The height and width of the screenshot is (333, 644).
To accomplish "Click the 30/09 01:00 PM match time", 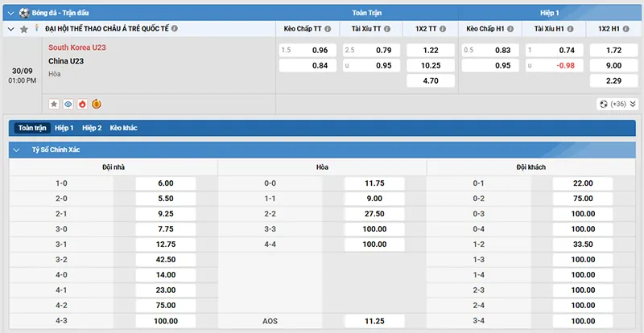I will coord(23,76).
